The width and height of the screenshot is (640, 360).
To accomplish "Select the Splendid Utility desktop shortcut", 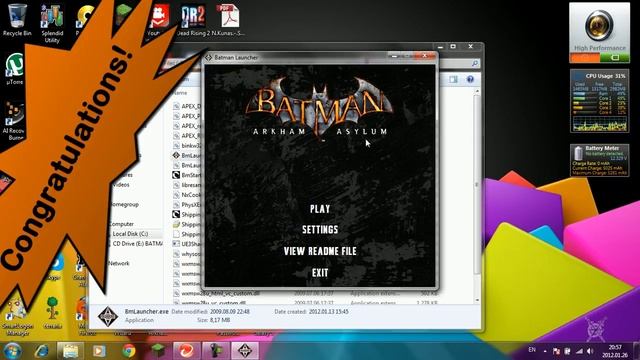I will point(52,24).
